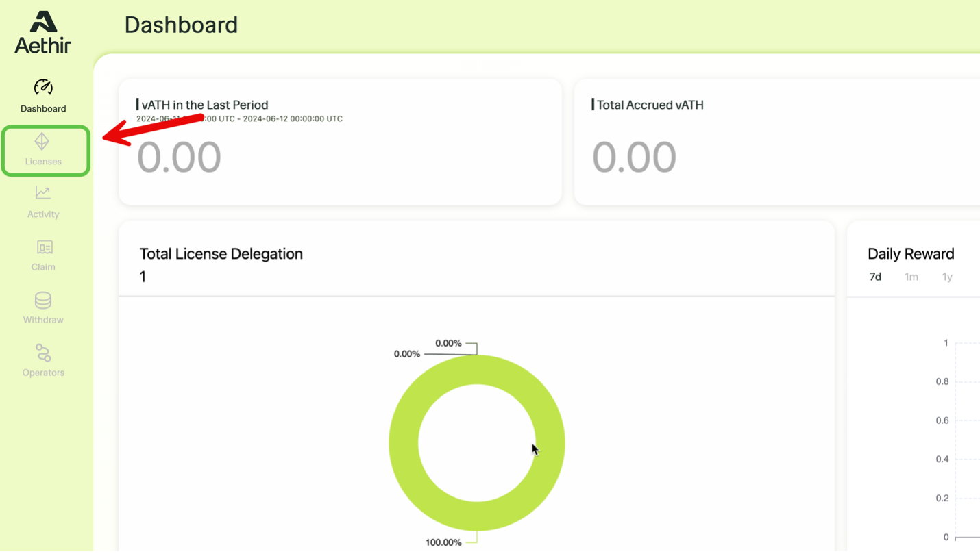Open the Dashboard speedometer icon
Viewport: 980px width, 554px height.
(x=43, y=87)
